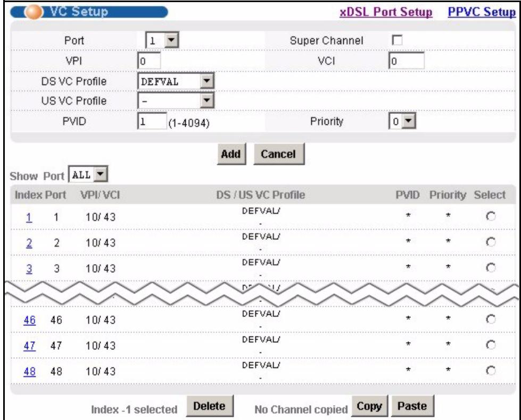Open index 48 link
Viewport: 521px width, 420px height.
coord(30,372)
